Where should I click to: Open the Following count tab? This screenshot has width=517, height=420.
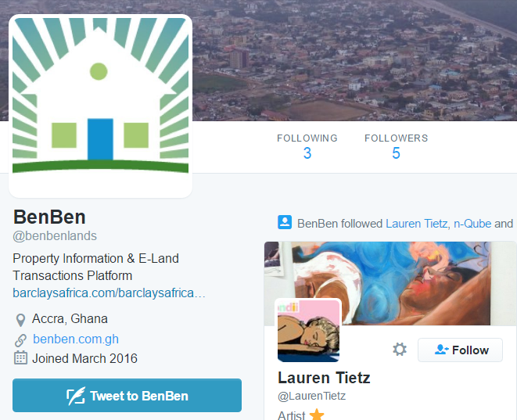pyautogui.click(x=307, y=146)
